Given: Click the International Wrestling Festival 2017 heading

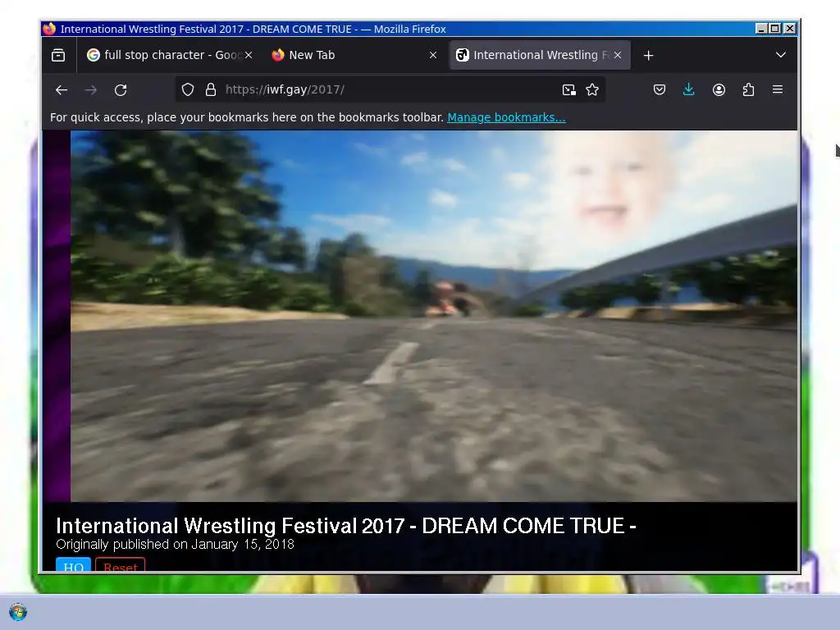Looking at the screenshot, I should click(346, 526).
